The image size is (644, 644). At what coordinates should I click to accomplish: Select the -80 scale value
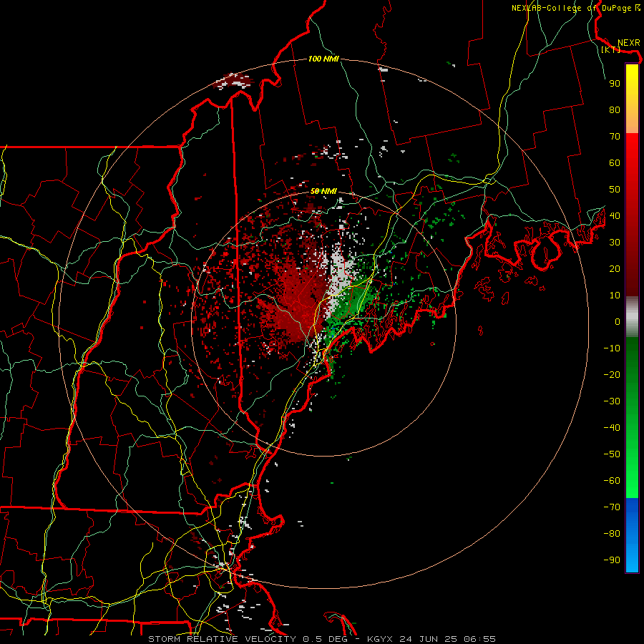click(612, 534)
